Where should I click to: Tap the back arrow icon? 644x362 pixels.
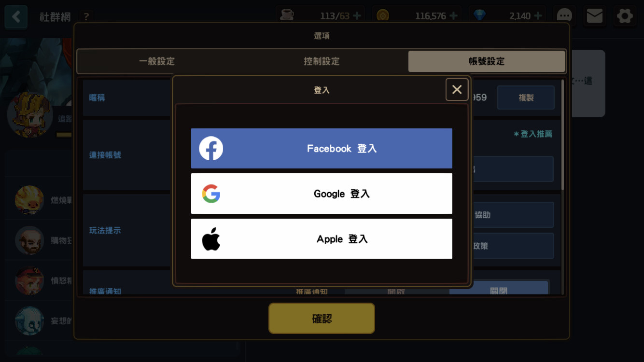[16, 17]
